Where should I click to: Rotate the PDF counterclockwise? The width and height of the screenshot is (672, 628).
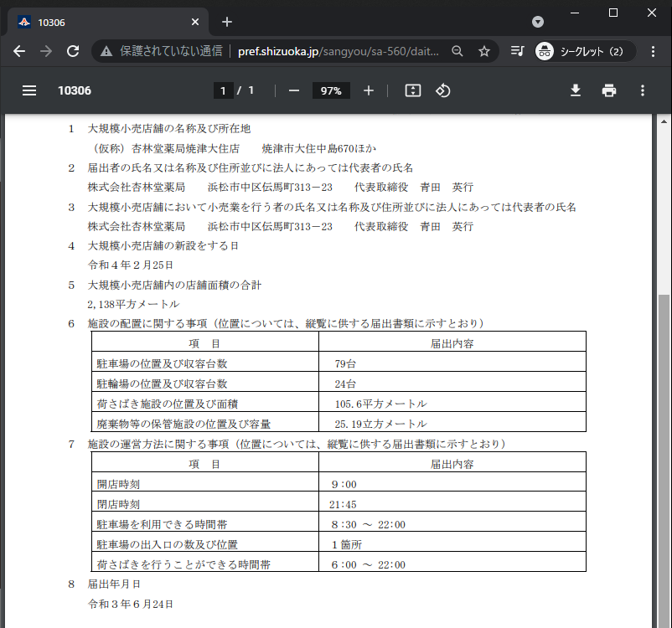pyautogui.click(x=443, y=90)
